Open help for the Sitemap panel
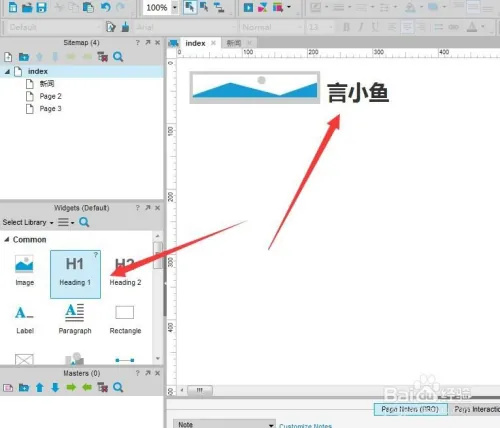The image size is (500, 428). tap(138, 43)
